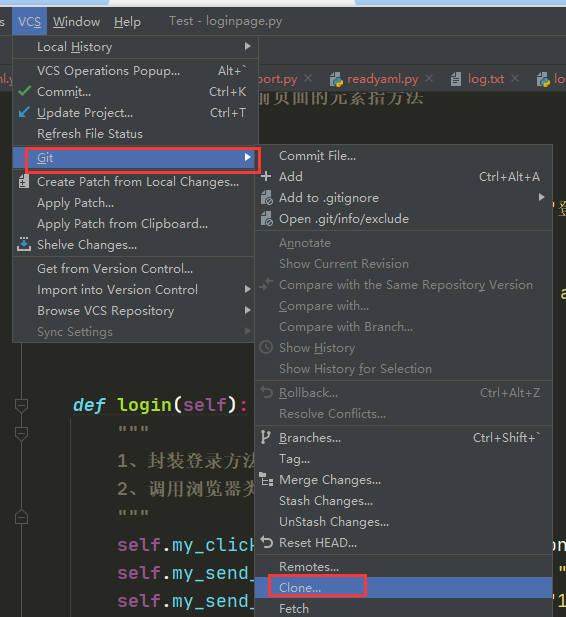Click the blue arrow Update Project icon

pyautogui.click(x=24, y=112)
